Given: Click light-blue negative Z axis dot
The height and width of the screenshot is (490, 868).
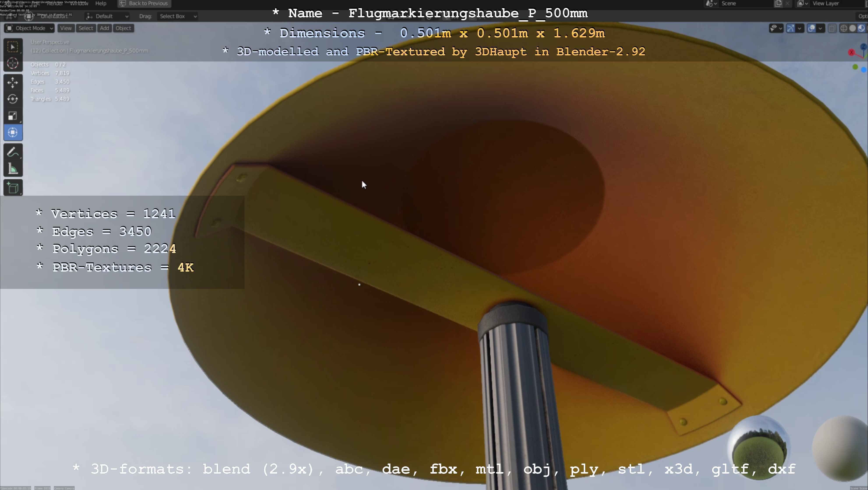Looking at the screenshot, I should click(x=864, y=70).
